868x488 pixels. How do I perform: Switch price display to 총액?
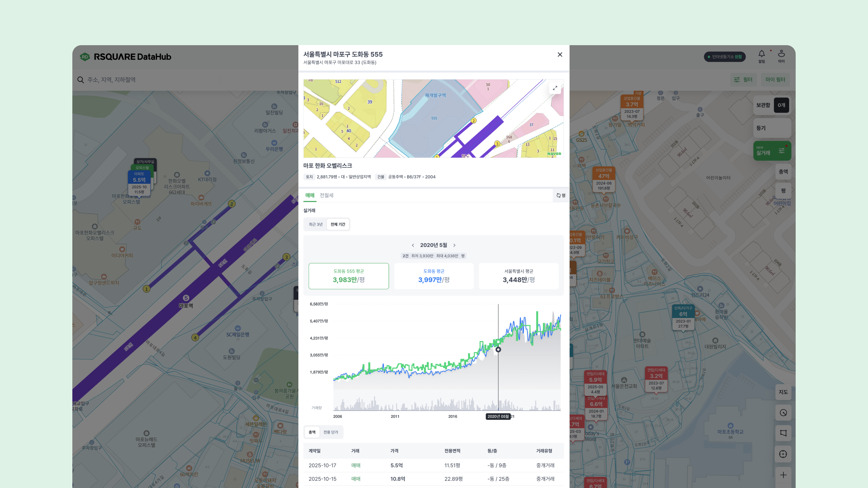point(783,172)
